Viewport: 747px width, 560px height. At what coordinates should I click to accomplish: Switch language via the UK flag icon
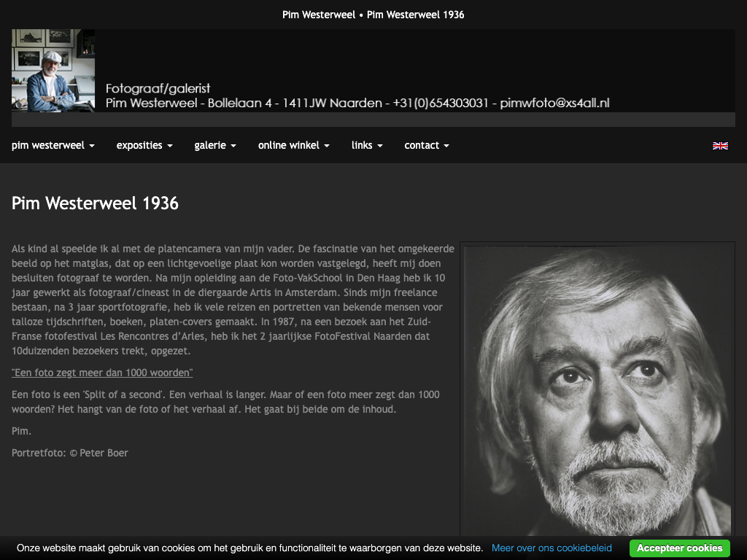click(x=720, y=146)
